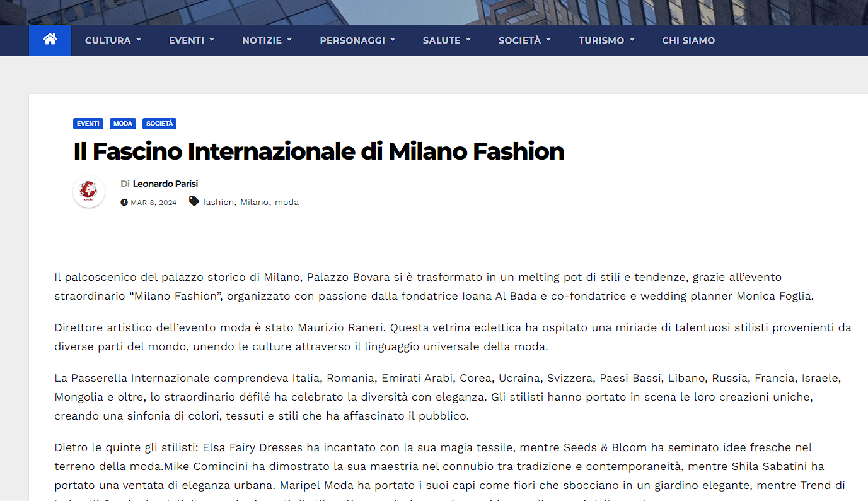Screen dimensions: 868x501
Task: Click the fashion tag link
Action: click(218, 203)
